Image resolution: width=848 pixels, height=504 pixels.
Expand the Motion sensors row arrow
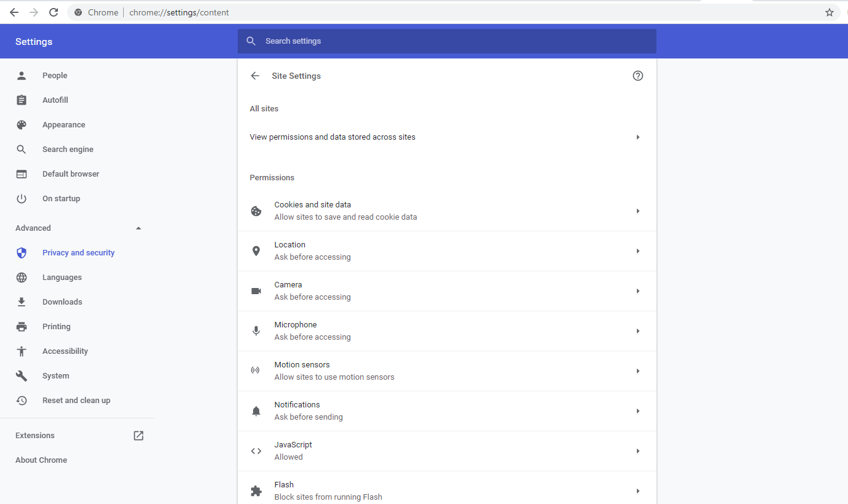[638, 371]
